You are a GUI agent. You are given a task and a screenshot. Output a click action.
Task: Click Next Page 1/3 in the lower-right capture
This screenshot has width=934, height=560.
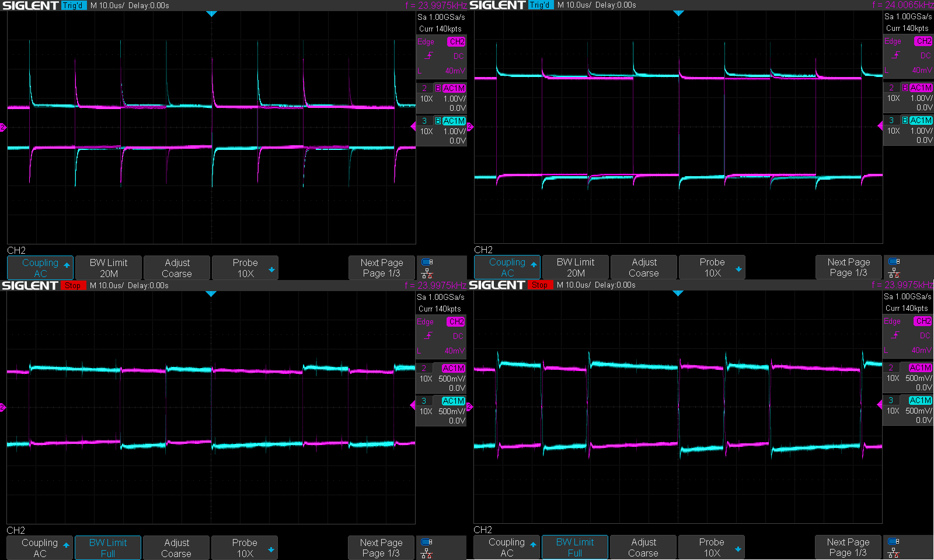point(848,547)
